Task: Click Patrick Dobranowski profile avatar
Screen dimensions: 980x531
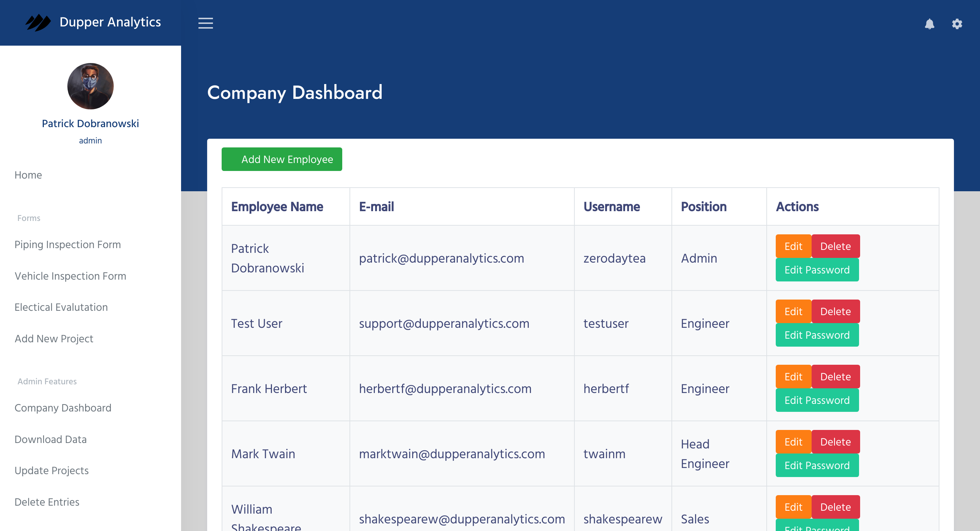Action: coord(90,86)
